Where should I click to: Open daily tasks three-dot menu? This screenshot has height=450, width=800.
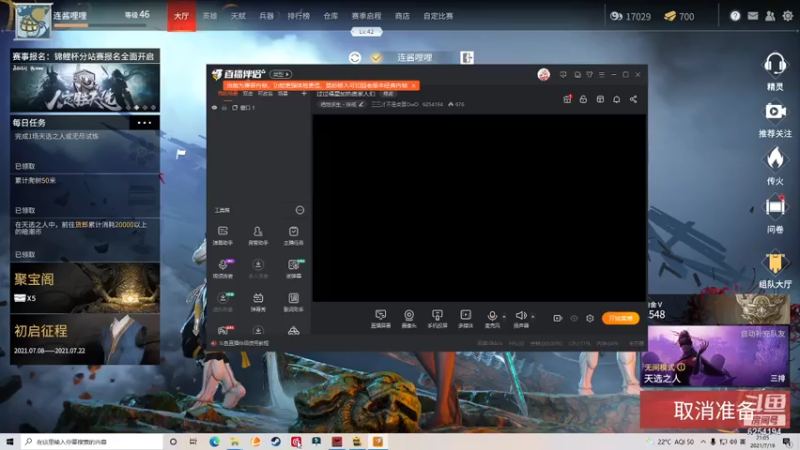pos(144,122)
